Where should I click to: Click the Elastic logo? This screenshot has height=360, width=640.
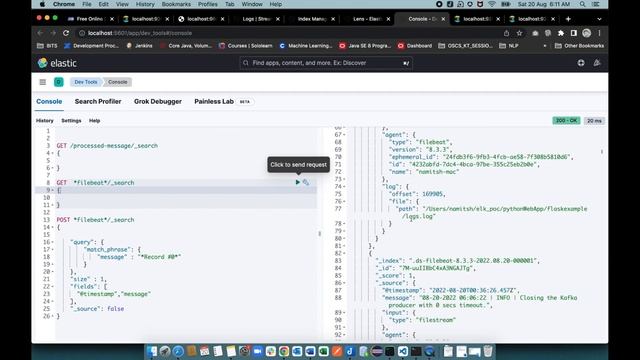coord(57,63)
